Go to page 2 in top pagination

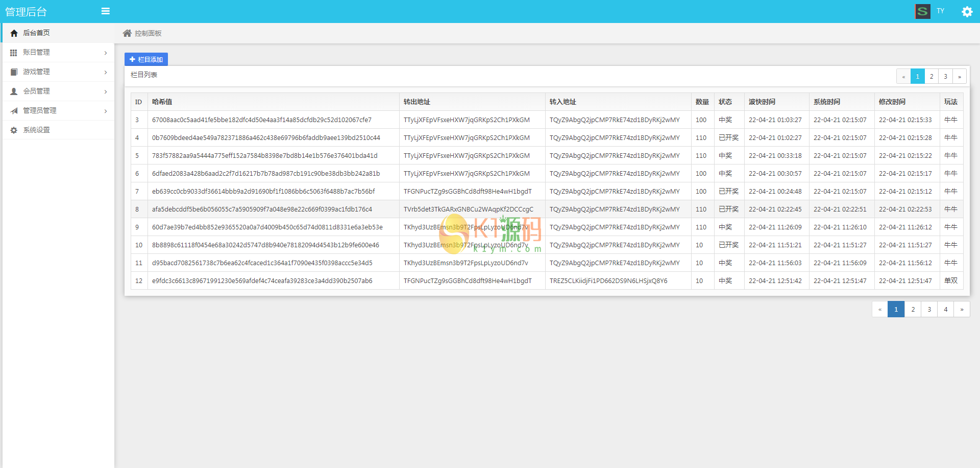point(932,77)
